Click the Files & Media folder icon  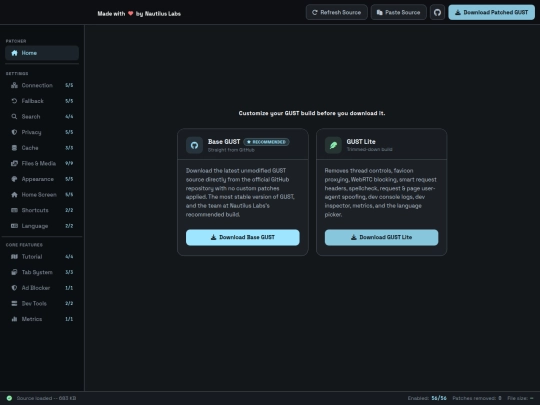[14, 164]
